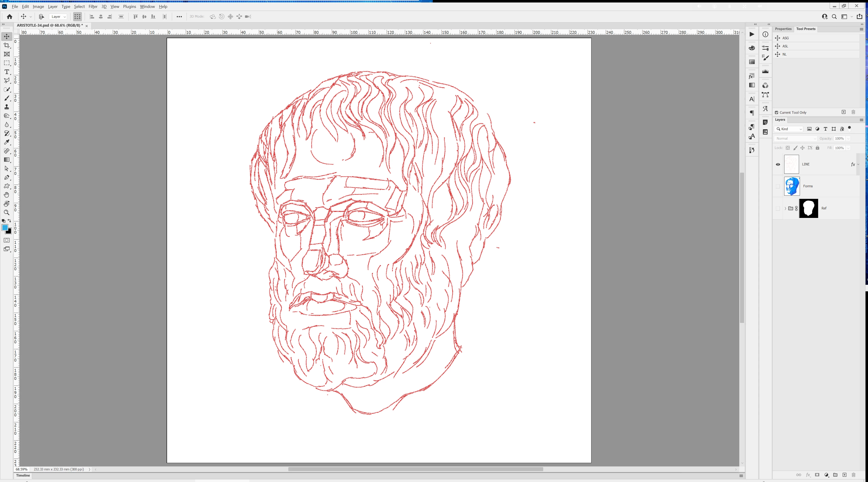Select the Zoom tool in toolbar
The width and height of the screenshot is (868, 482).
click(6, 213)
